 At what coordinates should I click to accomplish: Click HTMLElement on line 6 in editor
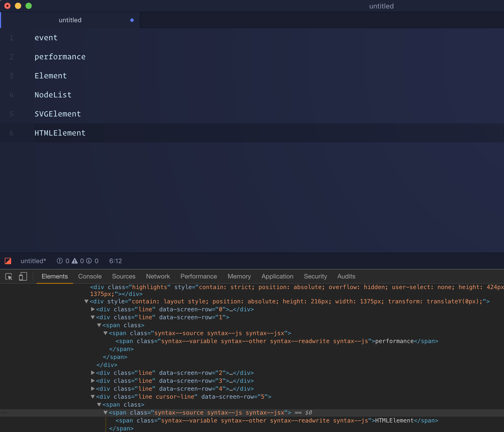[x=60, y=133]
